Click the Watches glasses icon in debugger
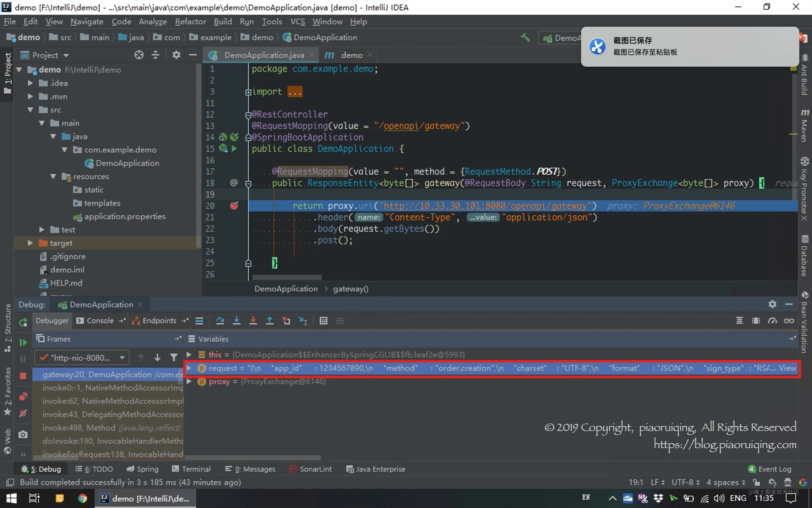812x508 pixels. [x=789, y=321]
